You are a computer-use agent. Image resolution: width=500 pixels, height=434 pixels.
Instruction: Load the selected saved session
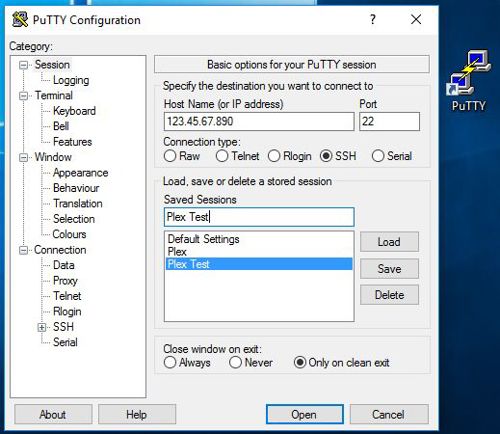pos(389,242)
